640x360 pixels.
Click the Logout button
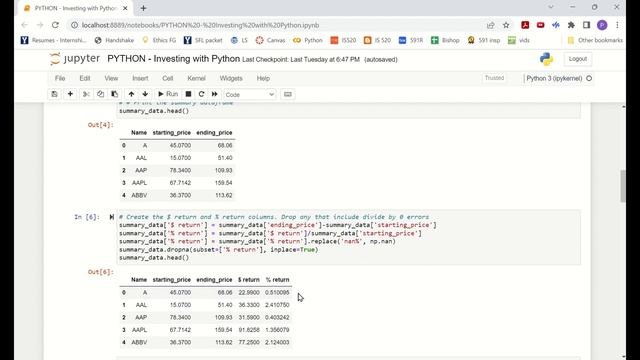tap(578, 59)
